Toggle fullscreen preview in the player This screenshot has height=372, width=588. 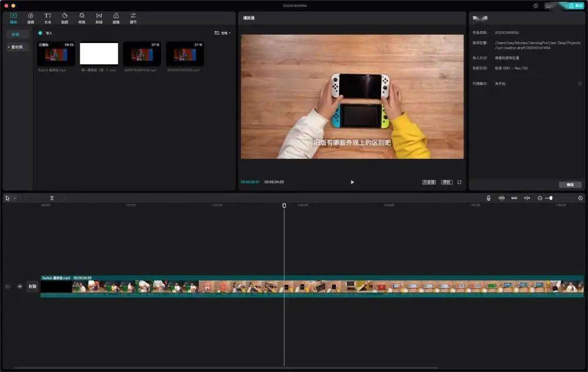click(459, 182)
